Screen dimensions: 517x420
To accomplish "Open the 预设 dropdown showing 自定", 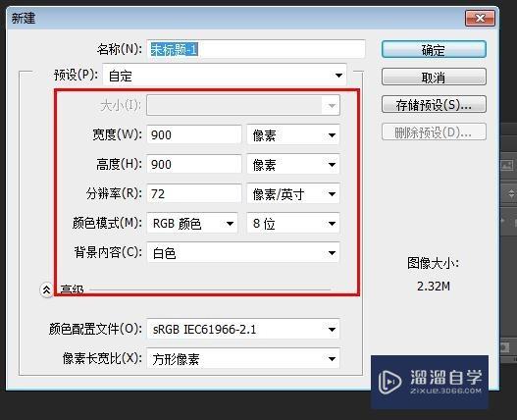I will [x=225, y=76].
